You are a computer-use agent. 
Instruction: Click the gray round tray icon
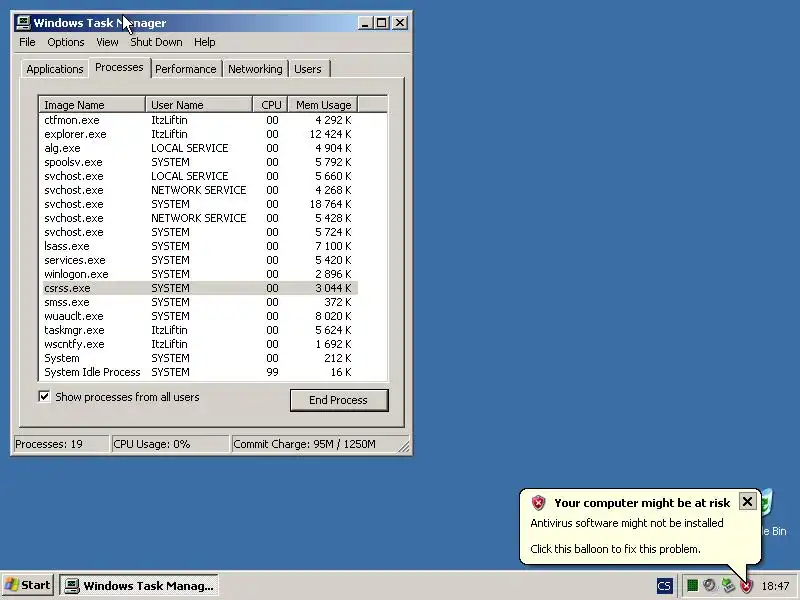click(709, 585)
